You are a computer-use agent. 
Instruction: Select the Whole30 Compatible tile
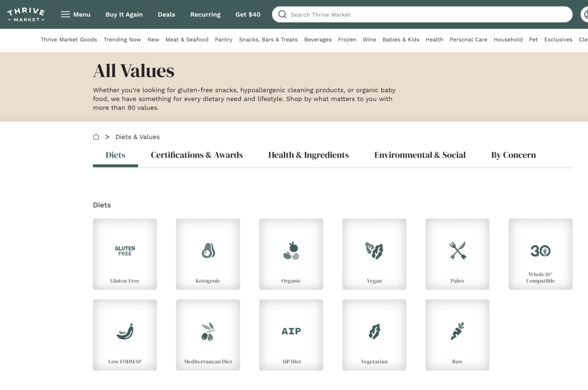coord(540,254)
